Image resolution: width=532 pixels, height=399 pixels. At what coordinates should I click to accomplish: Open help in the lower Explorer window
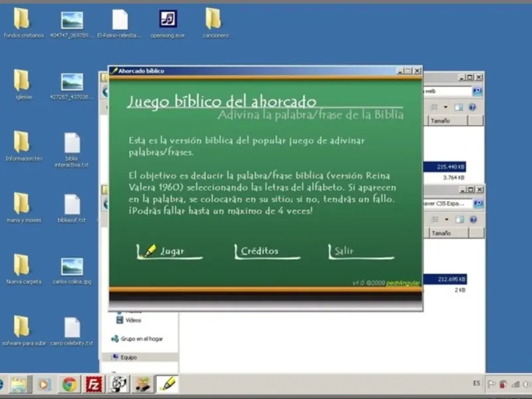pos(473,220)
